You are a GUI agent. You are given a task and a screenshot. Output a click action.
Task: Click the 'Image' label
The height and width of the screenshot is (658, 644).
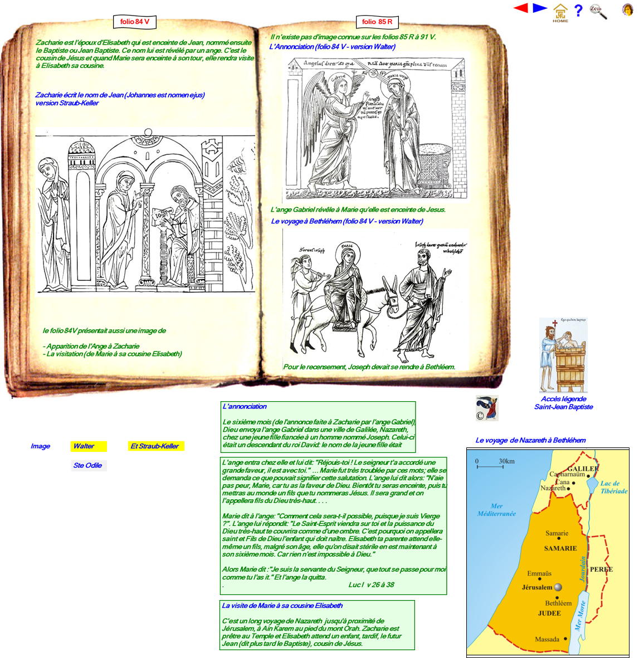point(40,446)
